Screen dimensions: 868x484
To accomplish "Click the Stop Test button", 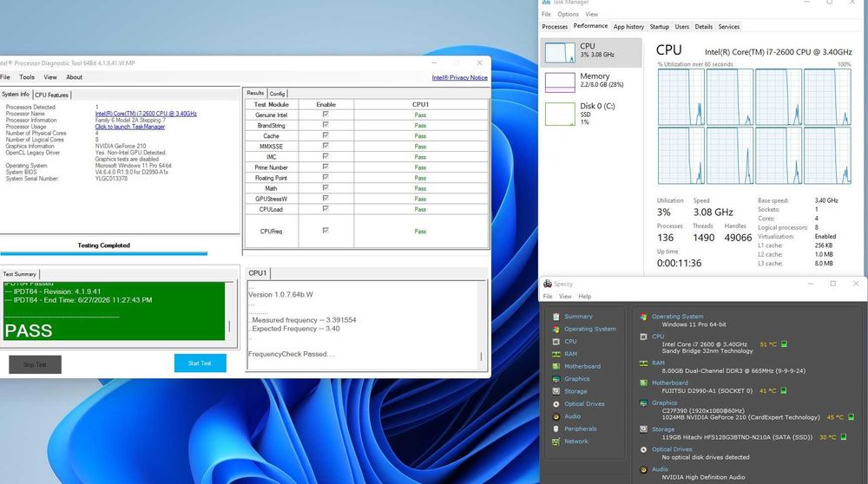I will pyautogui.click(x=35, y=364).
